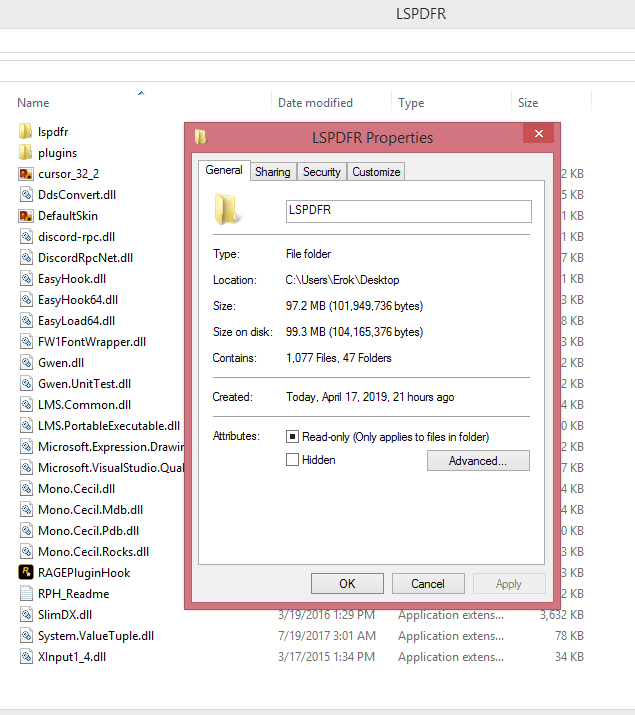Click the 3,632 KB size value

pyautogui.click(x=562, y=615)
